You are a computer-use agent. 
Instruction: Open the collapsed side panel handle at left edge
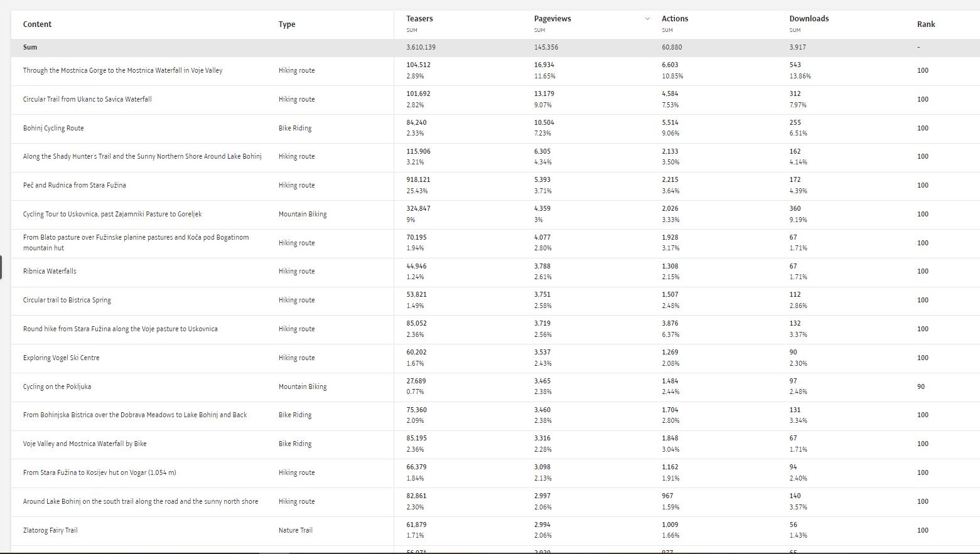(x=1, y=267)
